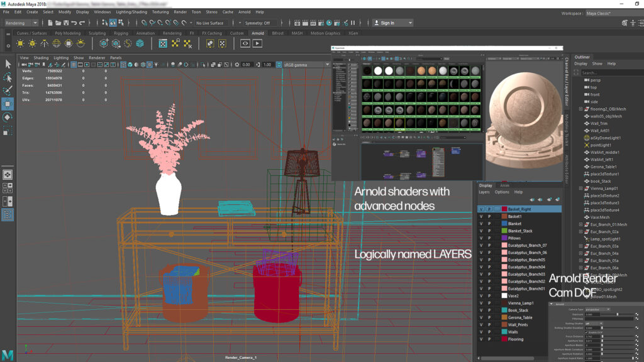This screenshot has height=362, width=644.
Task: Switch to the Poly Modeling shelf tab
Action: [67, 33]
